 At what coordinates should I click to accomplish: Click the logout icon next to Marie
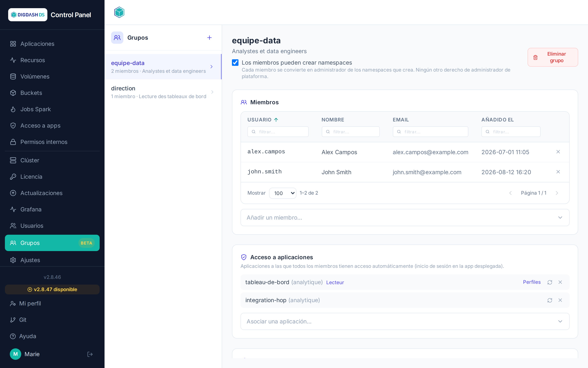90,354
